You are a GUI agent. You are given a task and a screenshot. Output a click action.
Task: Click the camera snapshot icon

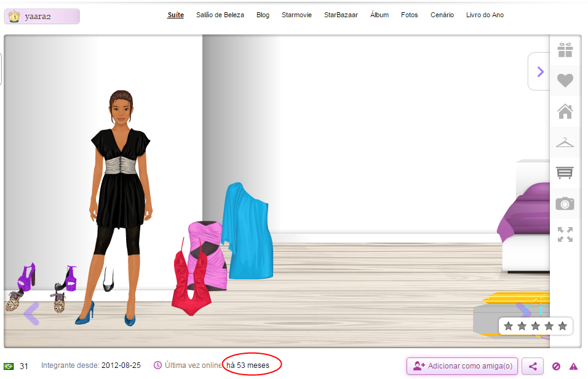[565, 204]
